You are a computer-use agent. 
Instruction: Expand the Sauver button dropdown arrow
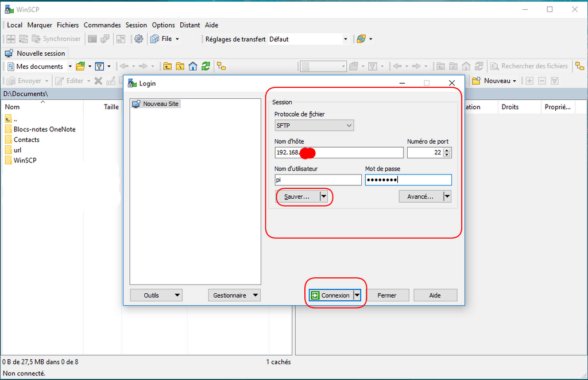(324, 196)
